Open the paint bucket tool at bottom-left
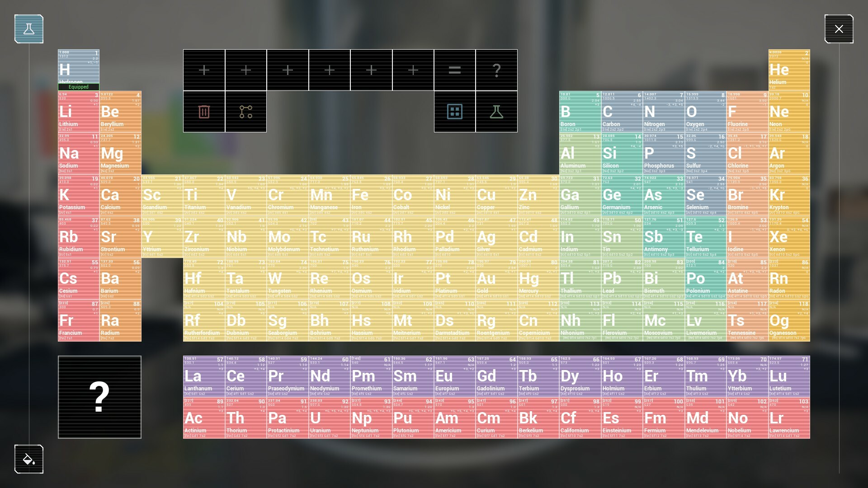Image resolution: width=868 pixels, height=488 pixels. click(28, 459)
